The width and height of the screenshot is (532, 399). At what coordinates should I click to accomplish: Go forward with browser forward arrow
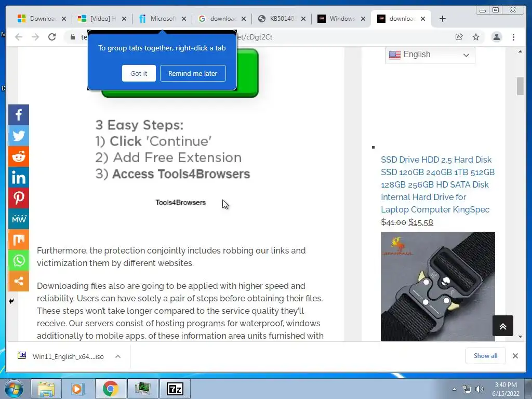[x=35, y=37]
